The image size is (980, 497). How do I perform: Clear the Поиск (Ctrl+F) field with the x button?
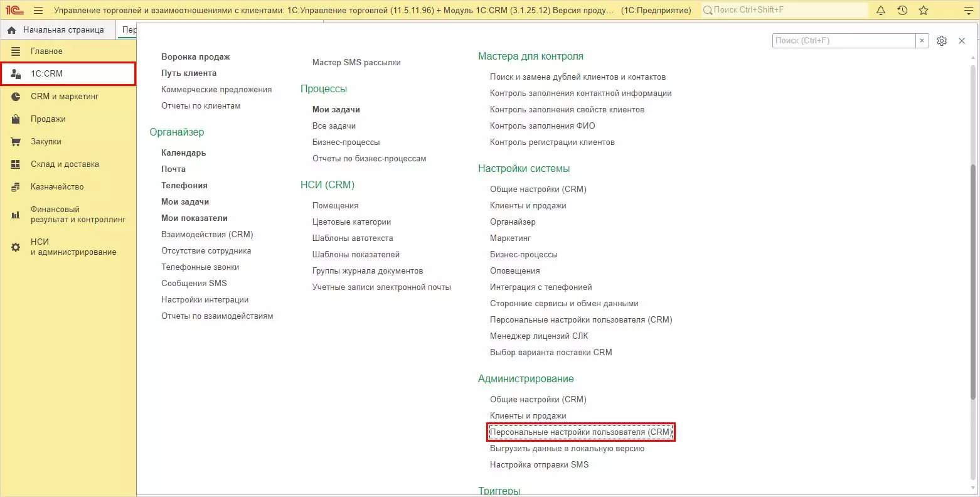(x=922, y=41)
